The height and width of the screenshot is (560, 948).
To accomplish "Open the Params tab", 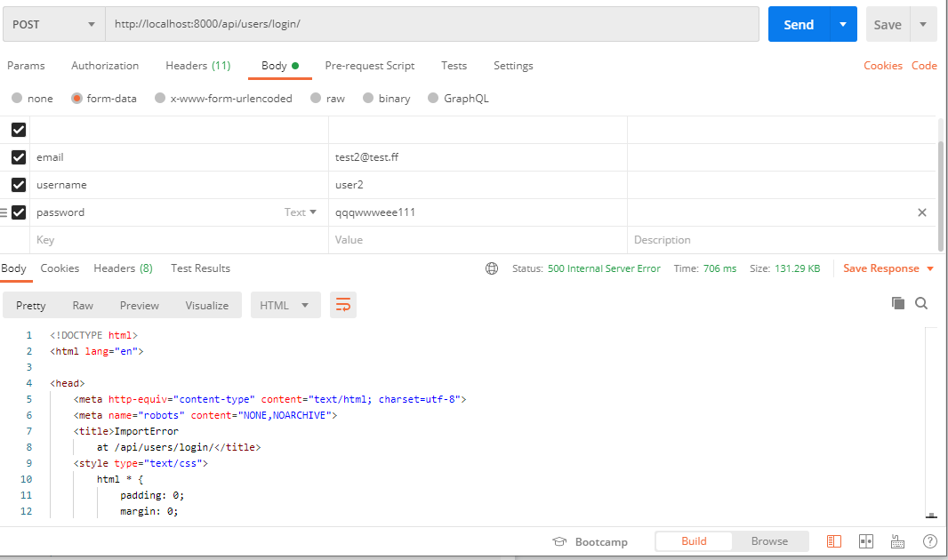I will 26,65.
